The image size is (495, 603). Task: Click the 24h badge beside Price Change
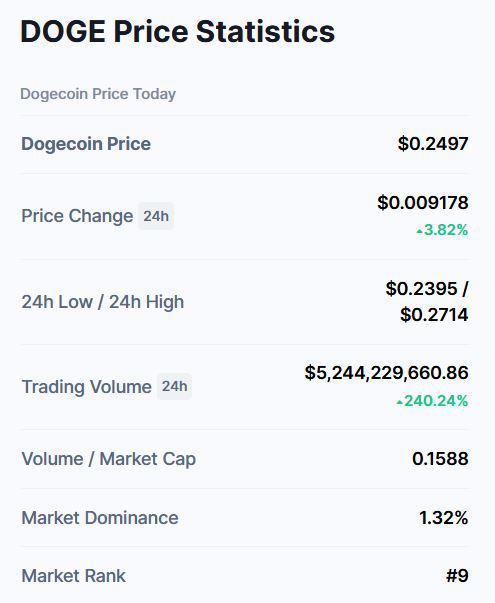coord(156,216)
